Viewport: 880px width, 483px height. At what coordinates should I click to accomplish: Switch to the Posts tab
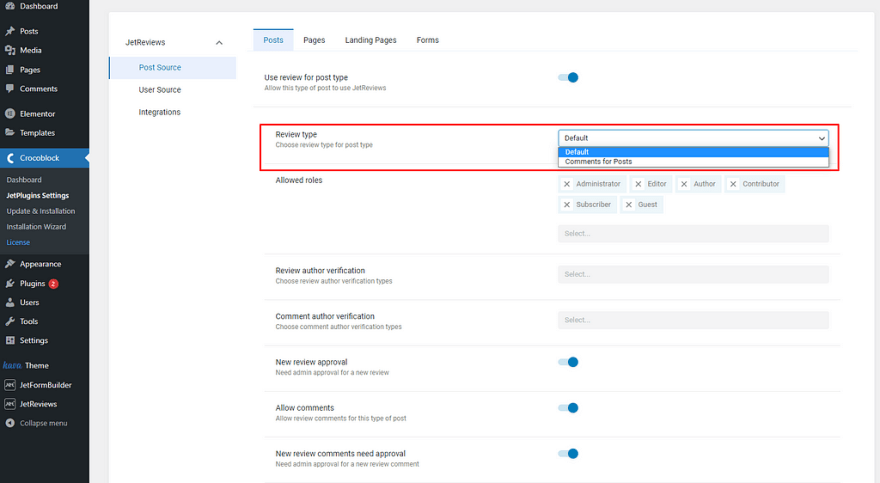point(273,40)
